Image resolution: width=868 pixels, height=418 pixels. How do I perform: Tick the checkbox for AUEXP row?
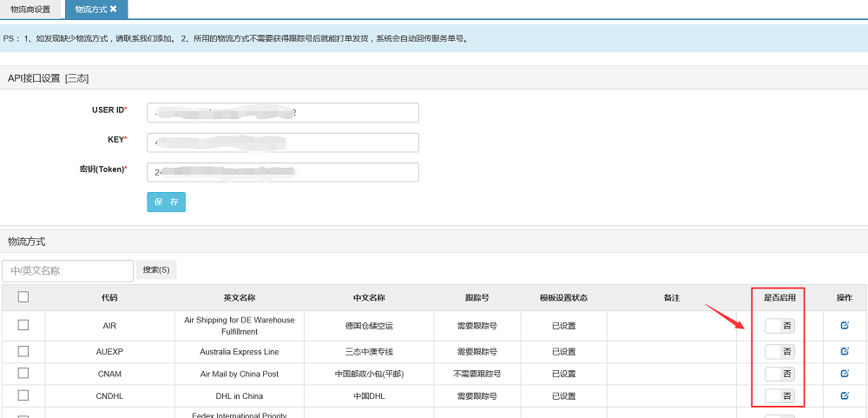click(x=23, y=351)
